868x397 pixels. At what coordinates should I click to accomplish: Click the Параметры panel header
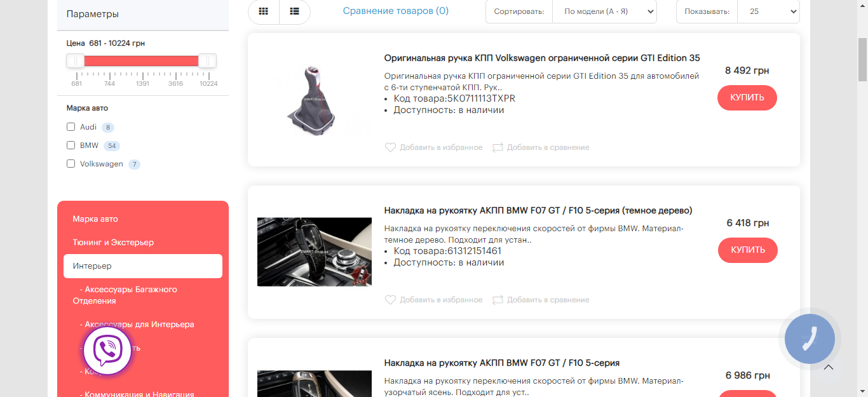(143, 15)
